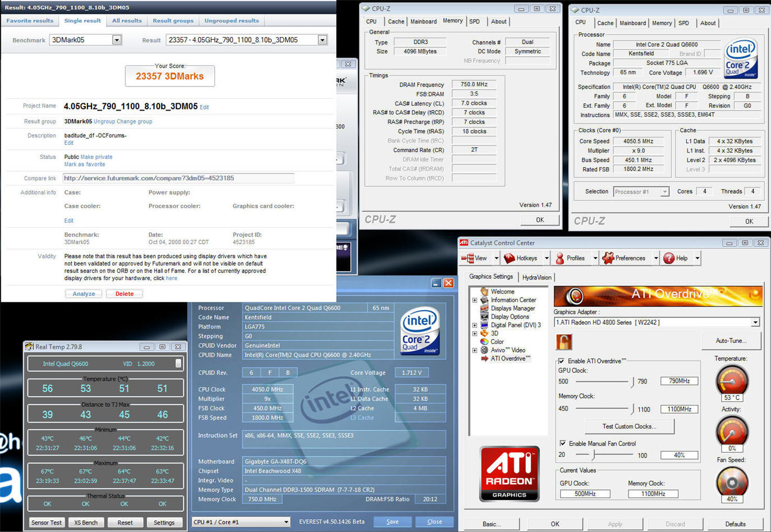
Task: Open the Favorite results tab
Action: click(x=30, y=21)
